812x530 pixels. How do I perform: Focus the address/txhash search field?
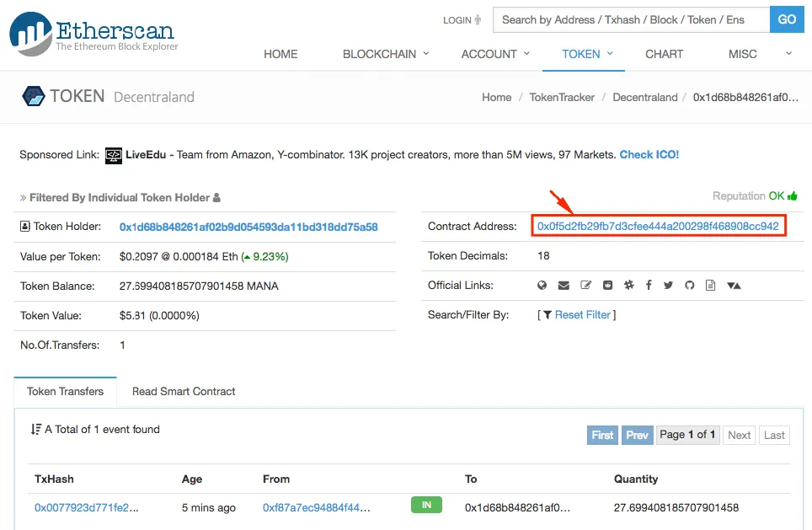pyautogui.click(x=631, y=19)
